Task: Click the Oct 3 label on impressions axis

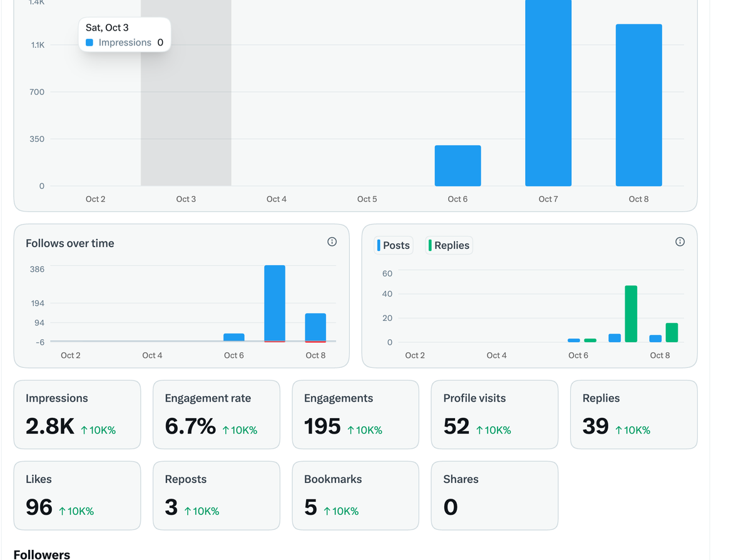Action: pos(186,199)
